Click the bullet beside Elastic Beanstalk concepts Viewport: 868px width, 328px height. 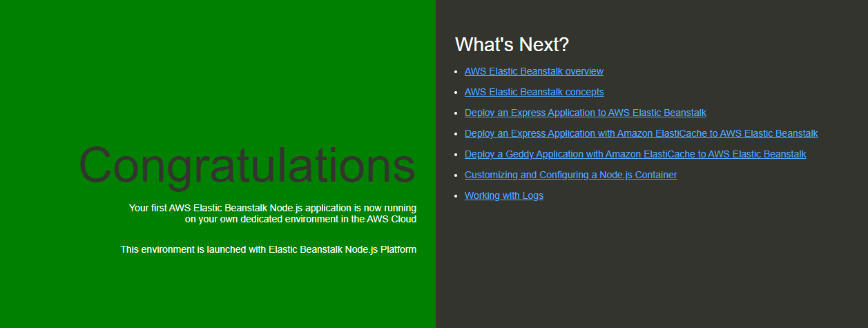click(455, 93)
